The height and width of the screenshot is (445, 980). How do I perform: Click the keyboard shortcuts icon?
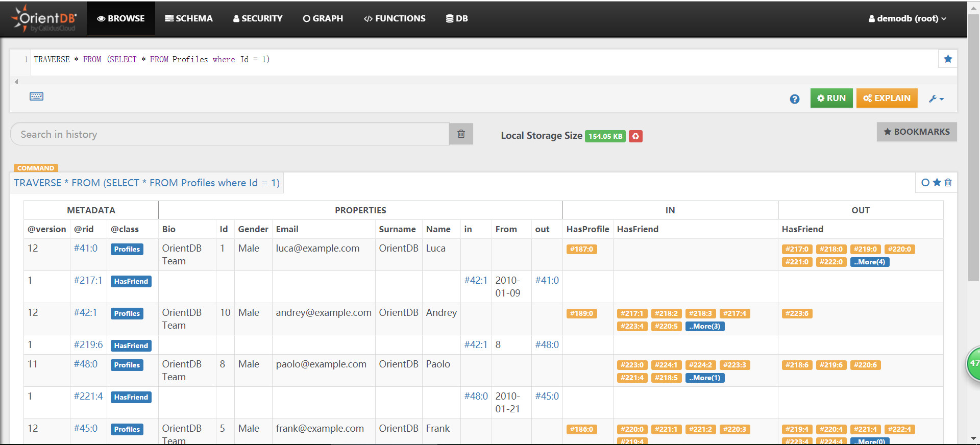36,96
